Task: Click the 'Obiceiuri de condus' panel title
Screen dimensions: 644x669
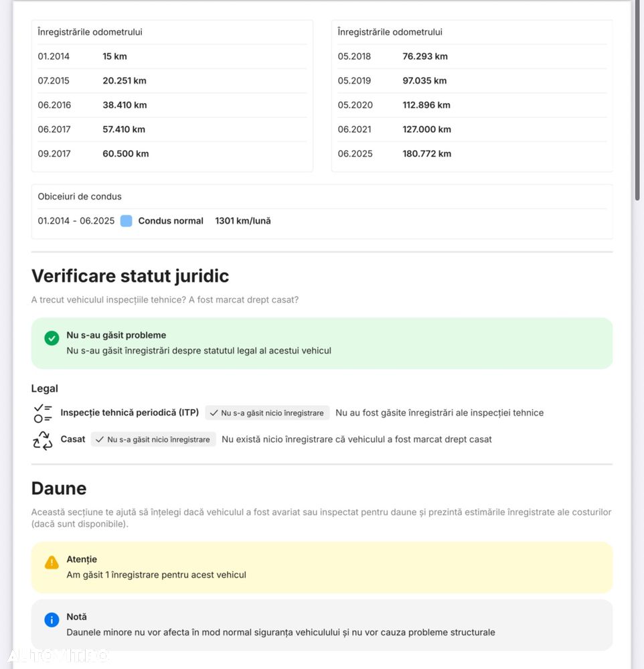Action: (80, 197)
